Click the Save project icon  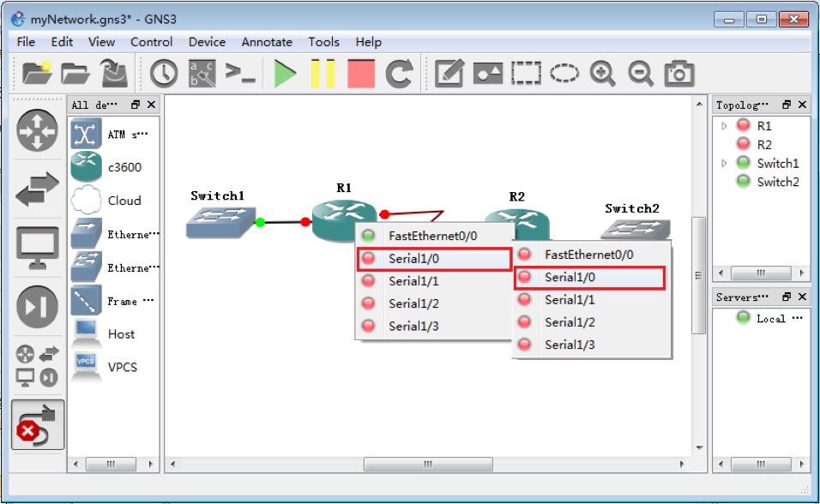[114, 73]
